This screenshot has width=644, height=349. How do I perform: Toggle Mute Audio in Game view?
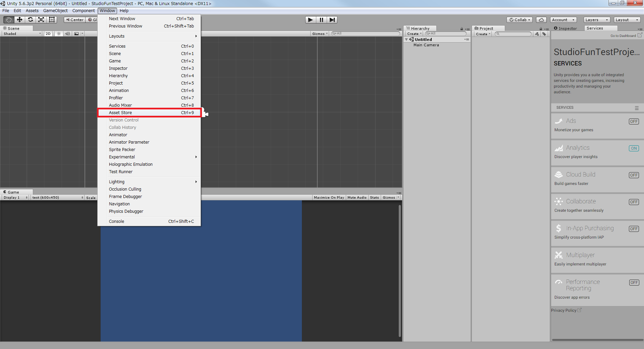tap(357, 198)
